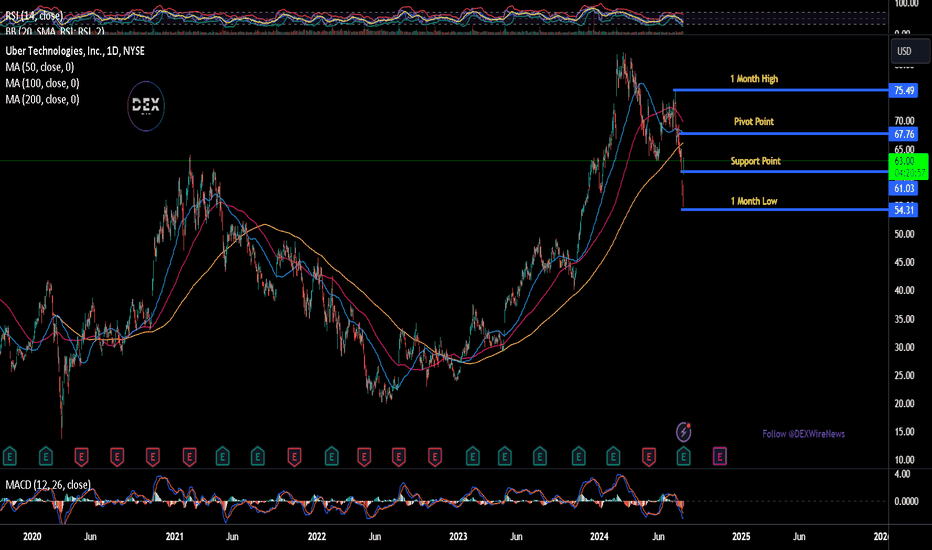Viewport: 932px width, 550px height.
Task: Open the earnings marker nearest the 2023 label
Action: pyautogui.click(x=473, y=457)
